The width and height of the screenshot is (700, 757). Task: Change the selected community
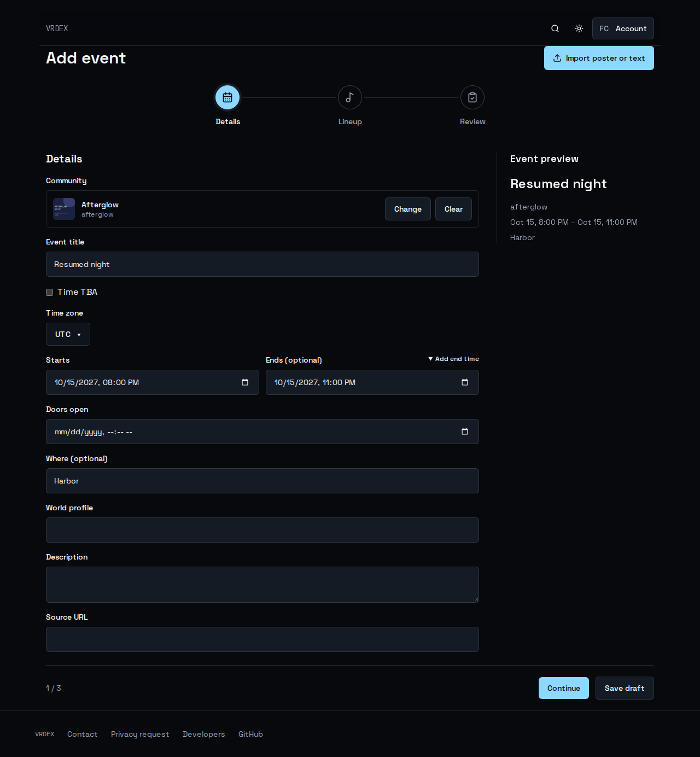pyautogui.click(x=408, y=209)
